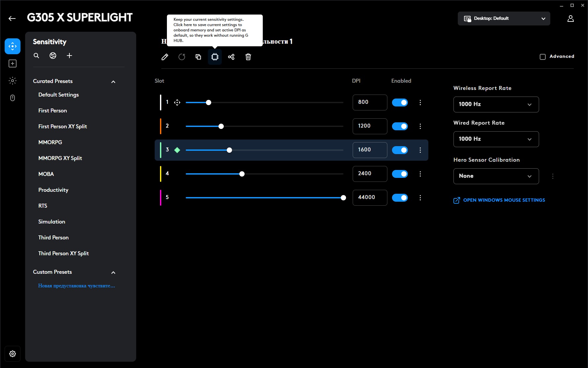Select the First Person preset

click(53, 111)
